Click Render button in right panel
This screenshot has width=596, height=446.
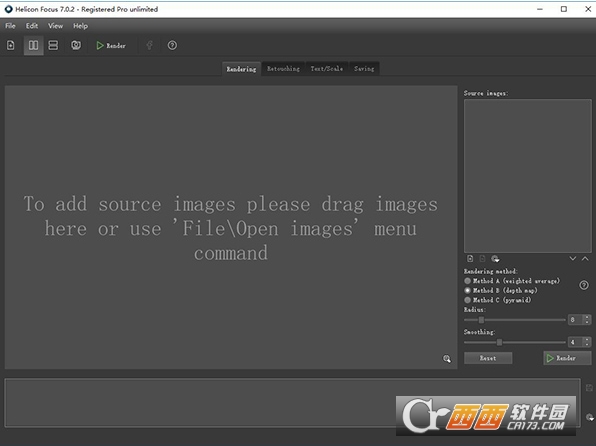567,358
